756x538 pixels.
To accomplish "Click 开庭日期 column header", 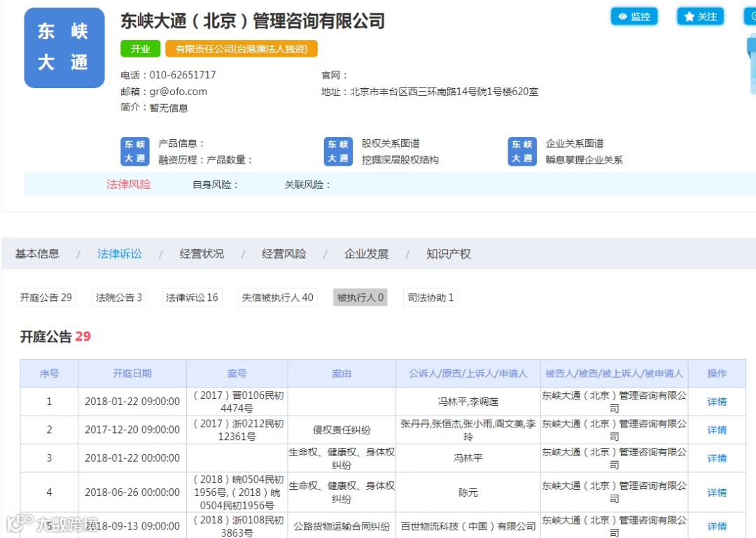I will 132,374.
